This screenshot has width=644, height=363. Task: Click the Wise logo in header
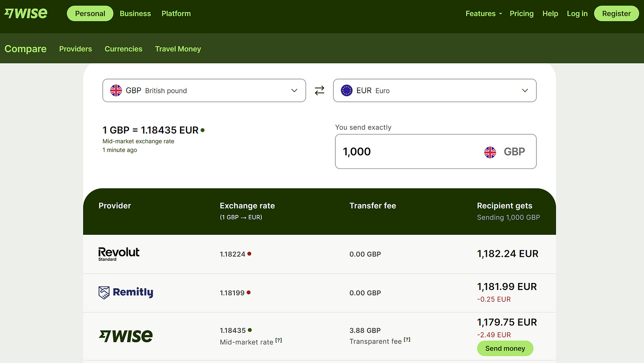pos(26,13)
